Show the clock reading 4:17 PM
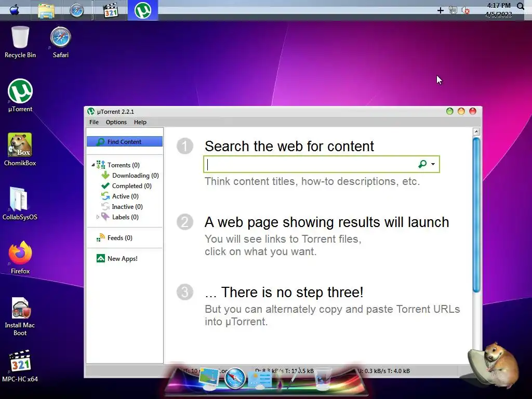 coord(498,6)
